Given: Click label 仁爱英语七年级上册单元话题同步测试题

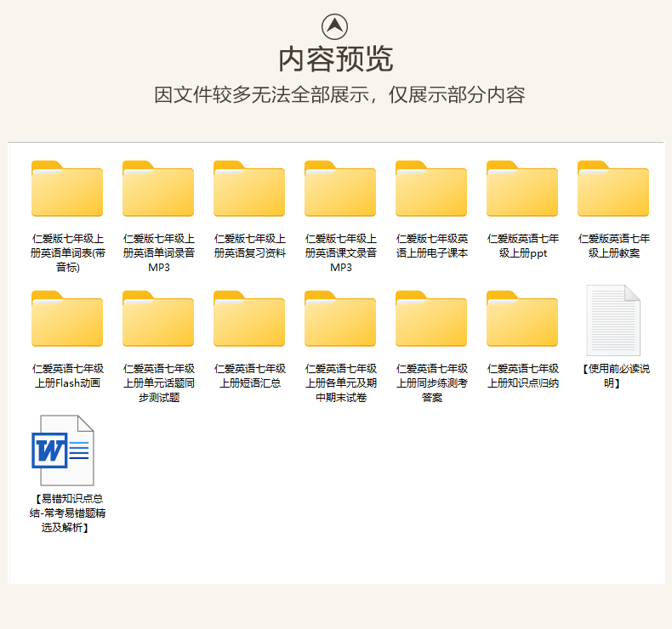Looking at the screenshot, I should [158, 383].
